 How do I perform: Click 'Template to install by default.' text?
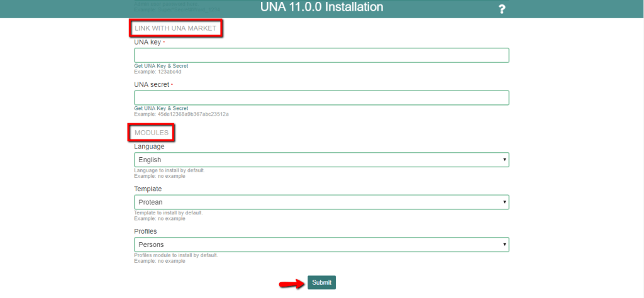[x=169, y=213]
